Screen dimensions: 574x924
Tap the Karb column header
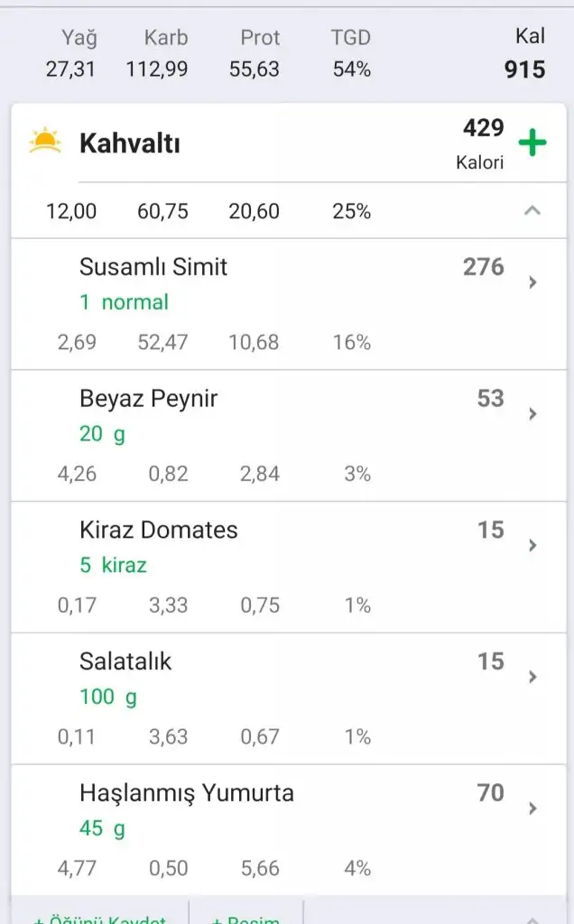166,38
